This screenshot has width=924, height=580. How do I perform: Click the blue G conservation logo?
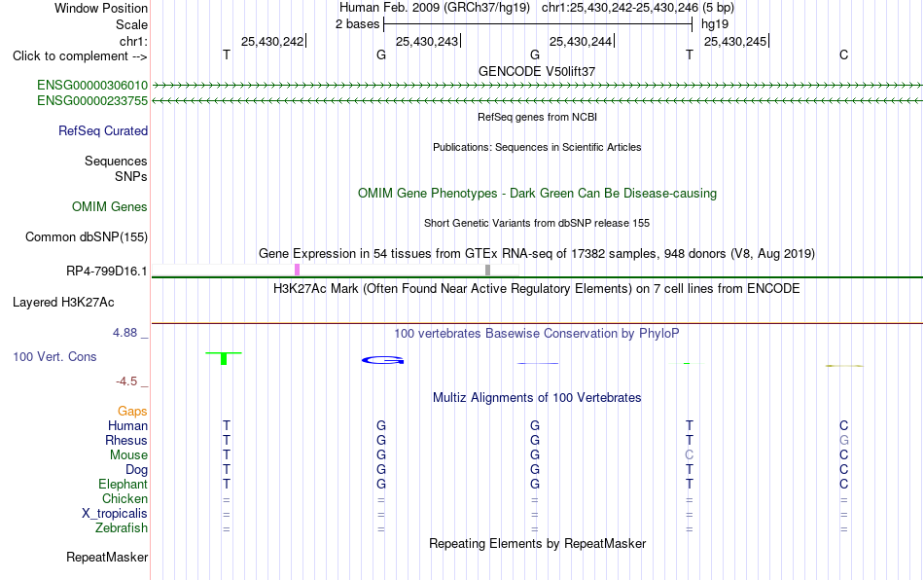(x=383, y=360)
